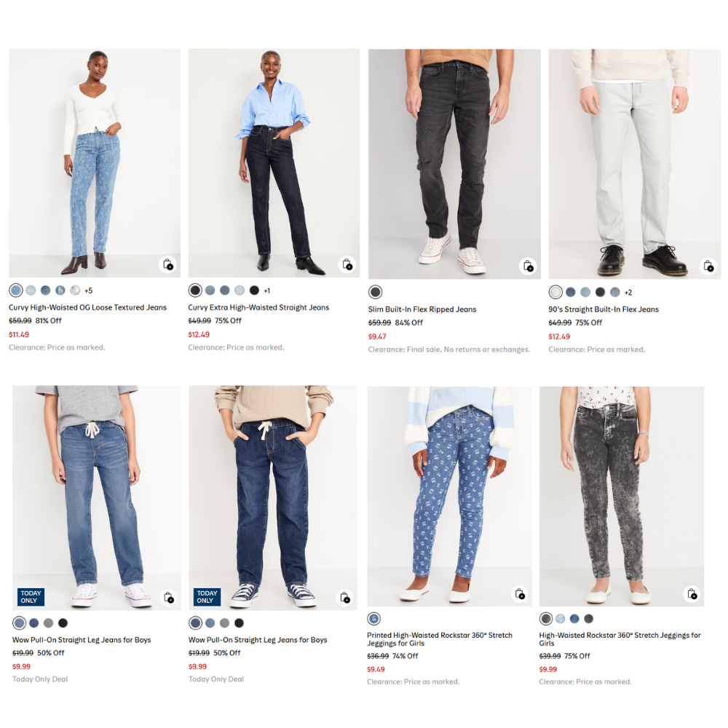Open Printed High-Waisted Rockstar 360° Stretch Jeggings link
Viewport: 728px width, 728px height.
(x=440, y=639)
